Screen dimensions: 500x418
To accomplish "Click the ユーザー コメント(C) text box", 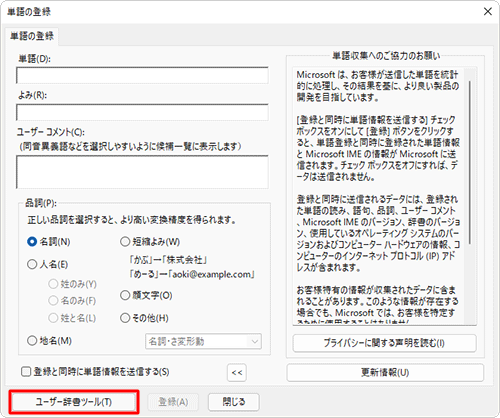I will coord(142,172).
